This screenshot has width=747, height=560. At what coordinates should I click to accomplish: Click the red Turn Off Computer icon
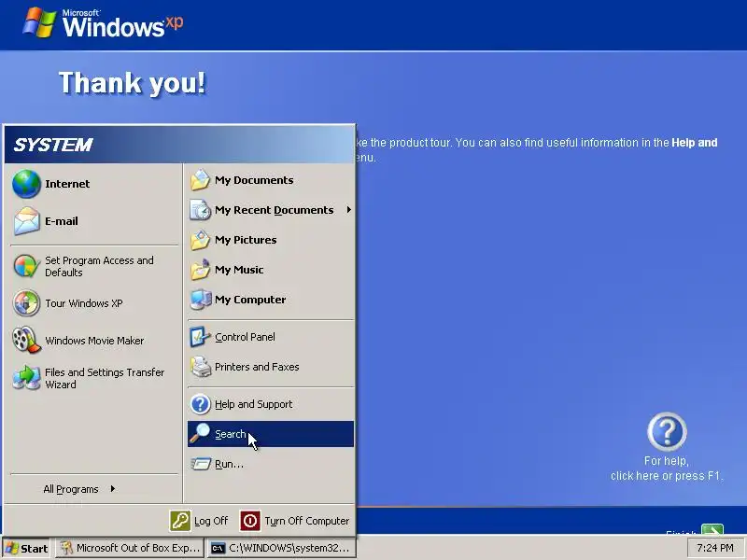[250, 521]
